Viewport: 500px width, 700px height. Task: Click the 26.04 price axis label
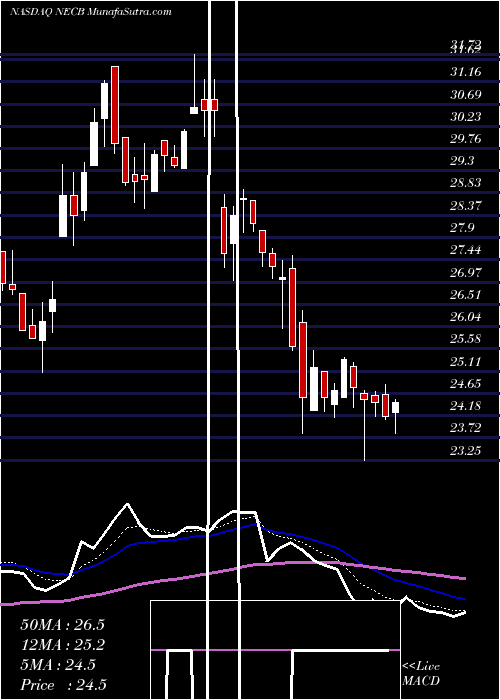point(466,317)
